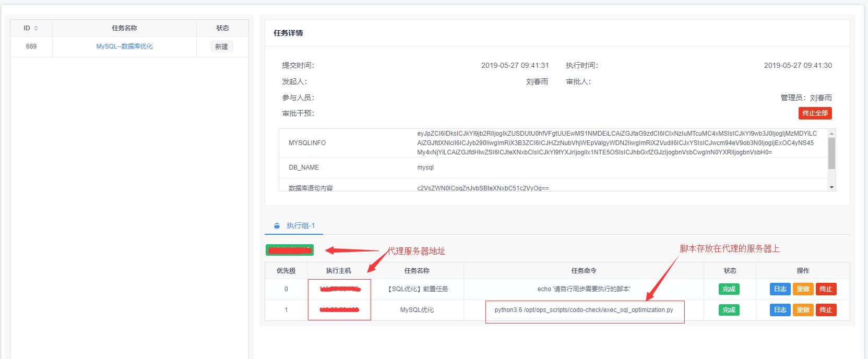Viewport: 868px width, 359px height.
Task: Click the 终止全部 button
Action: click(815, 113)
